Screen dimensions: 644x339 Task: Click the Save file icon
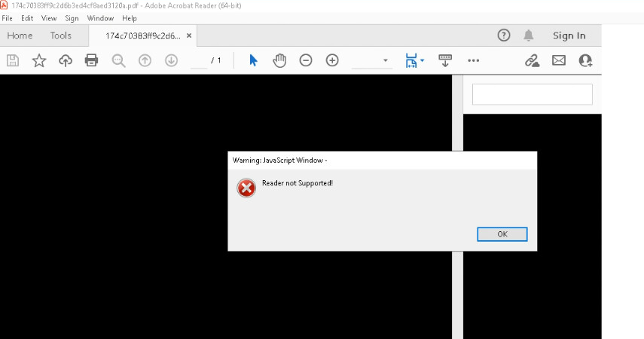[13, 60]
